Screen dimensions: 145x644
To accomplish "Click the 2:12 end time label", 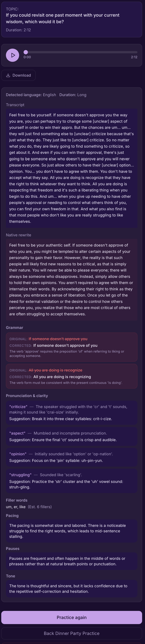I will [x=134, y=57].
